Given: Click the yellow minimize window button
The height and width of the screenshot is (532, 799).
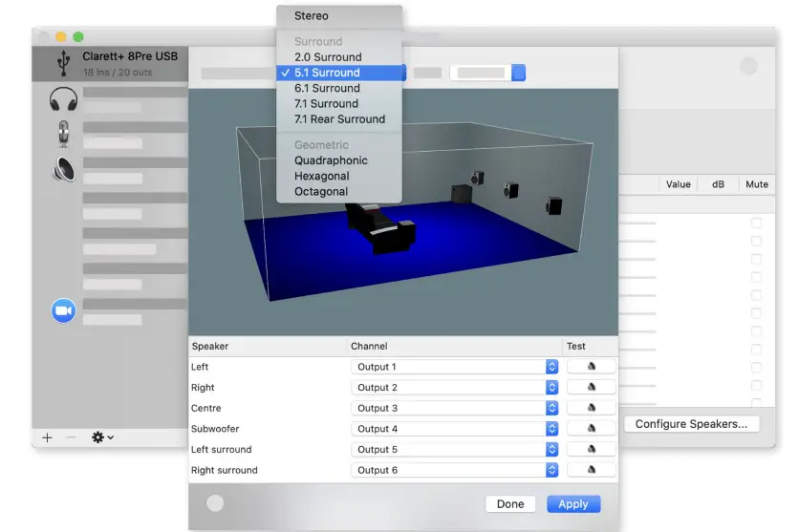Looking at the screenshot, I should [61, 36].
